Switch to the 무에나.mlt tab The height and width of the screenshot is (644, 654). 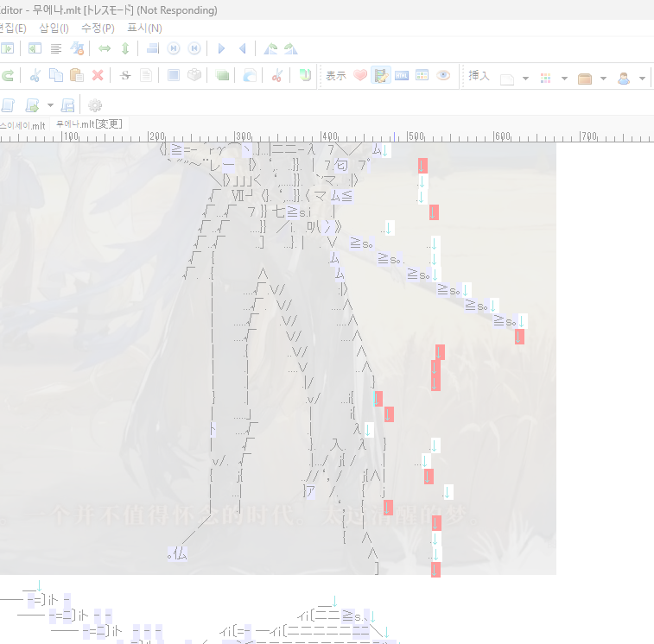[x=90, y=124]
